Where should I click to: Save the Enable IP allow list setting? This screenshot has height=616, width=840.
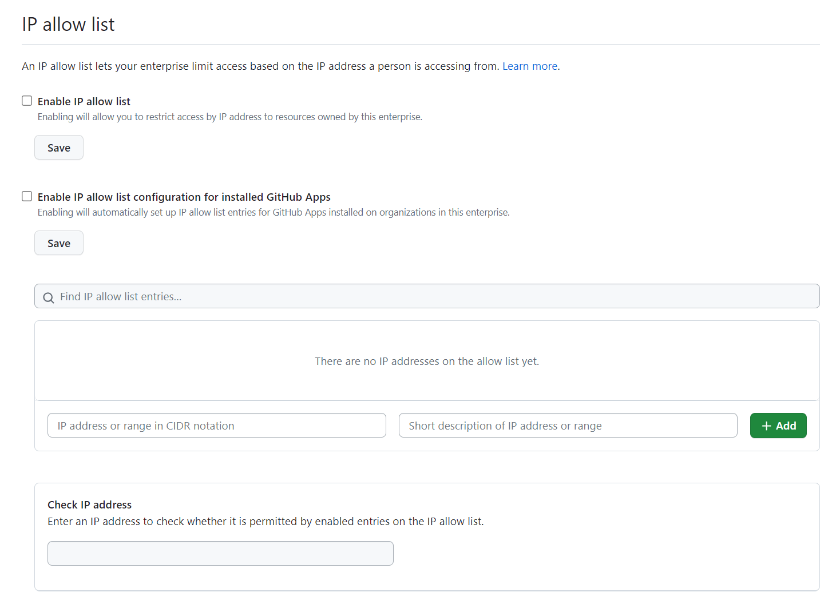point(59,148)
